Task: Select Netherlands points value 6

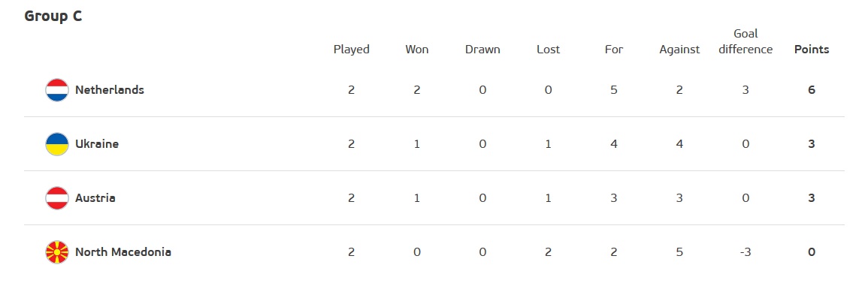Action: pos(812,90)
